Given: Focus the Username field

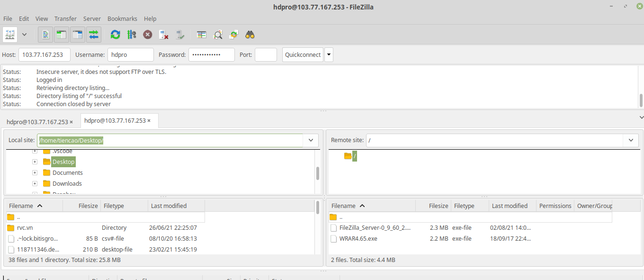Looking at the screenshot, I should pyautogui.click(x=131, y=54).
